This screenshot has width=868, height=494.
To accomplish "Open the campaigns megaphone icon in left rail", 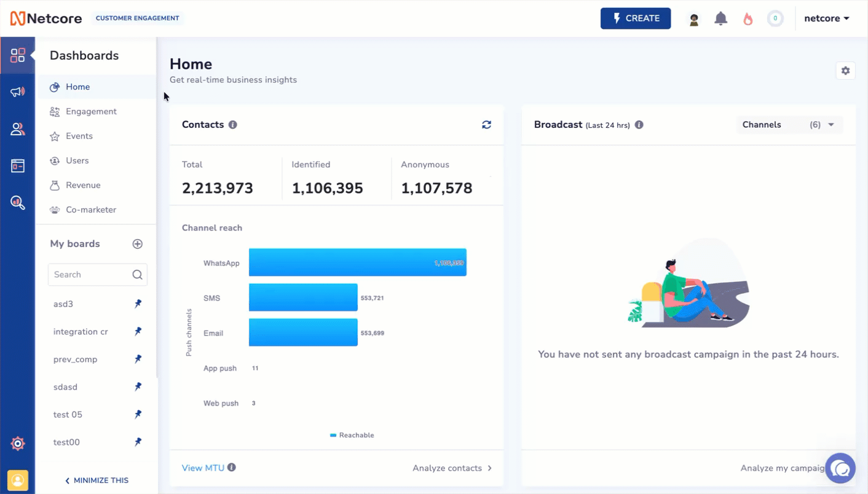I will (x=18, y=92).
